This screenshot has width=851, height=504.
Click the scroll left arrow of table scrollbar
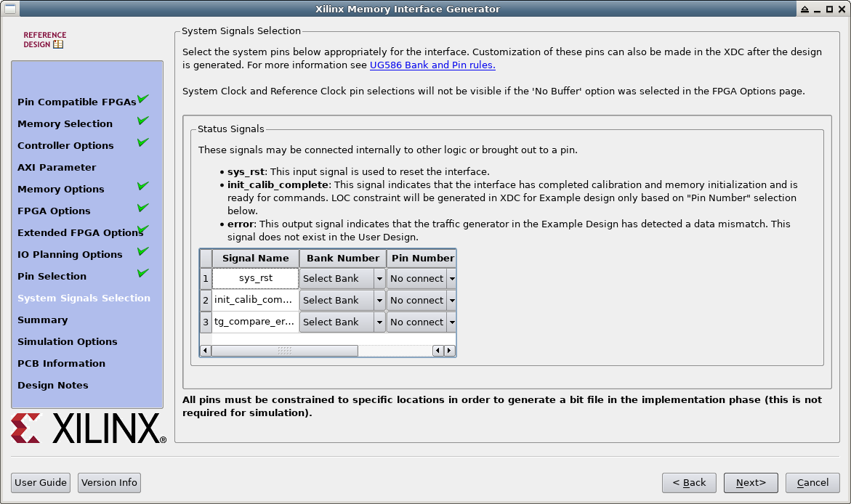tap(206, 351)
